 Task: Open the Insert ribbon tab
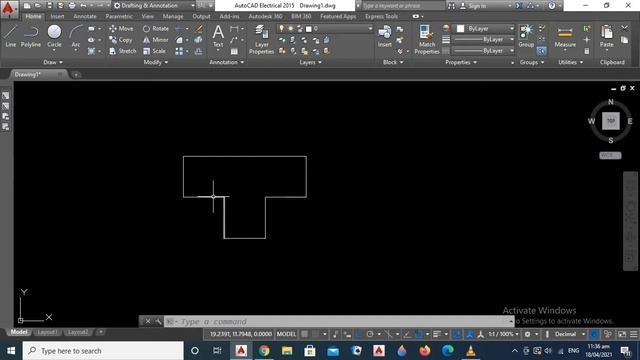58,17
